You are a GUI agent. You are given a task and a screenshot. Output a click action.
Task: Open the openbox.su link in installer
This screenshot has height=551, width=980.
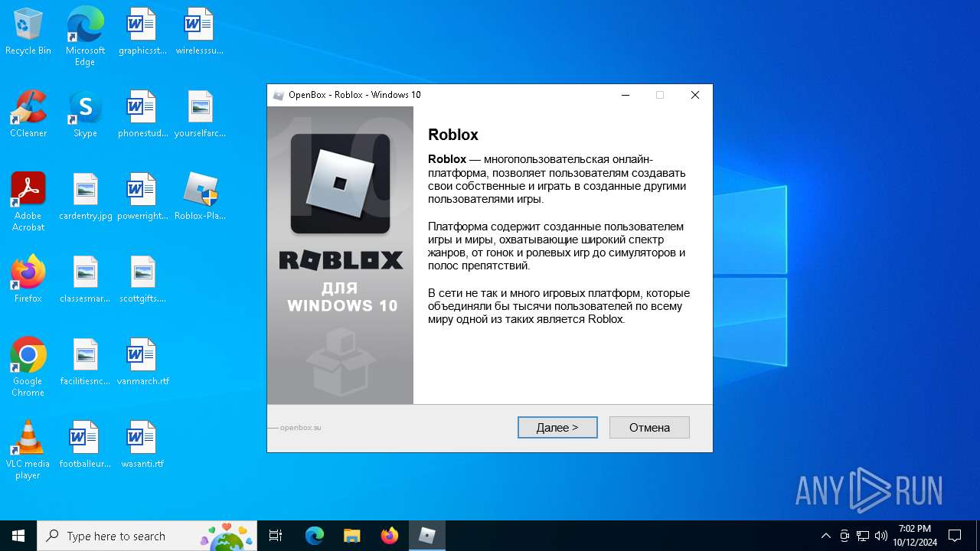(x=300, y=428)
